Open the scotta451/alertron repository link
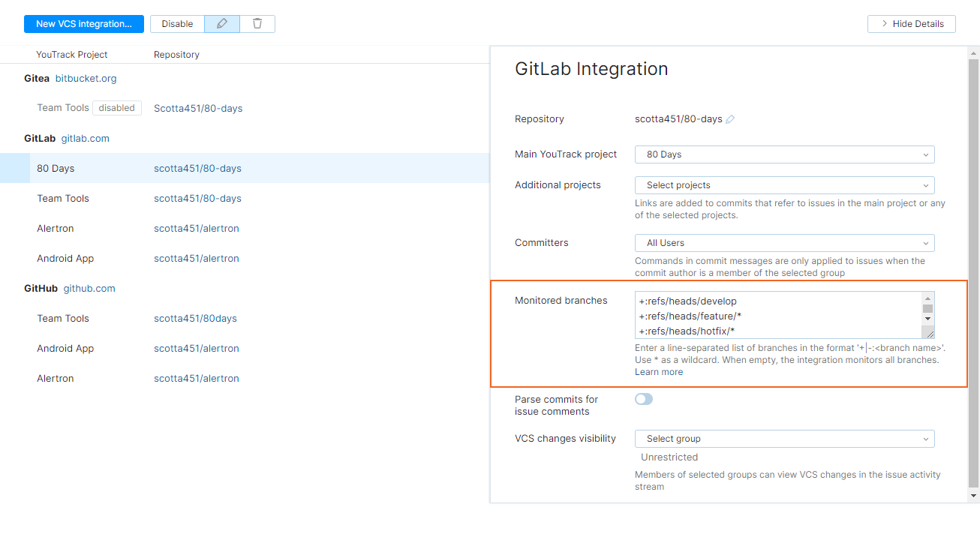The height and width of the screenshot is (534, 980). (197, 228)
